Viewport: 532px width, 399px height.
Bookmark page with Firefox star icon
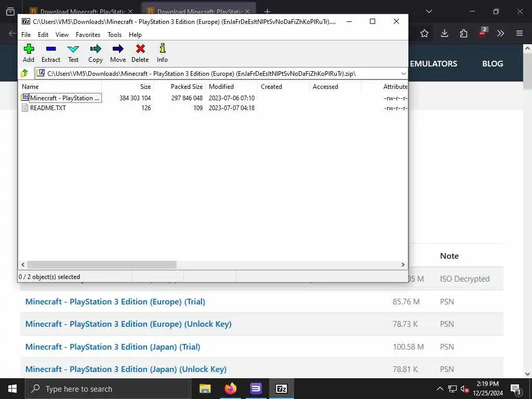[424, 33]
